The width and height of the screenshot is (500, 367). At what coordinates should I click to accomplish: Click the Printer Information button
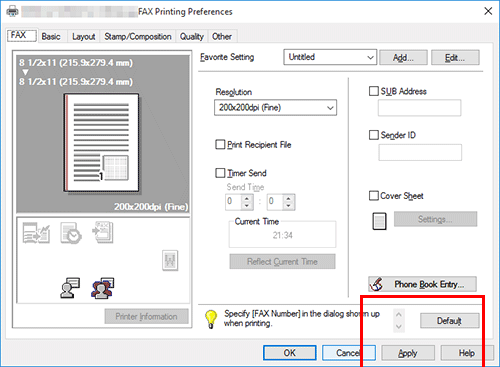point(146,316)
